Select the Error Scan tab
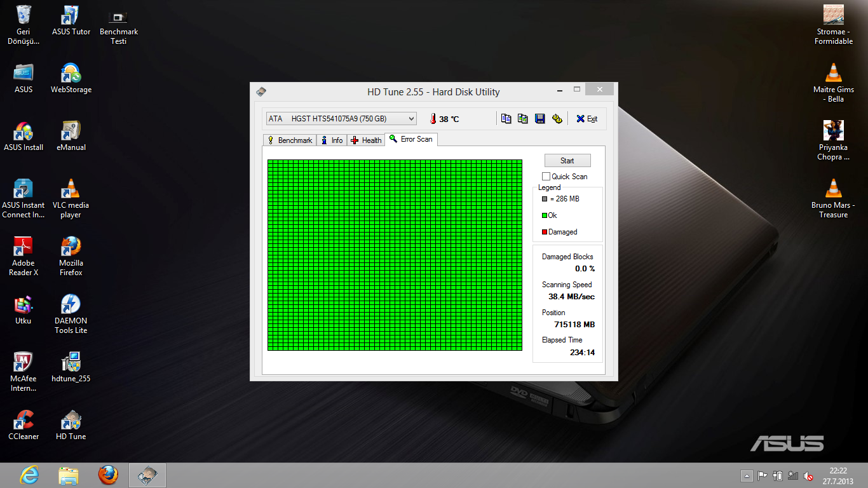This screenshot has height=488, width=868. 411,139
